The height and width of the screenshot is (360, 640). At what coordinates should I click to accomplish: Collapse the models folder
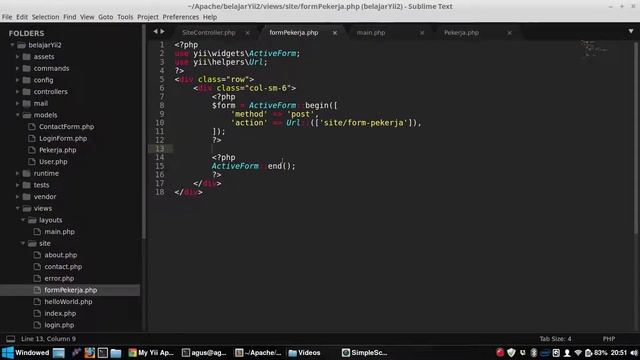click(18, 115)
